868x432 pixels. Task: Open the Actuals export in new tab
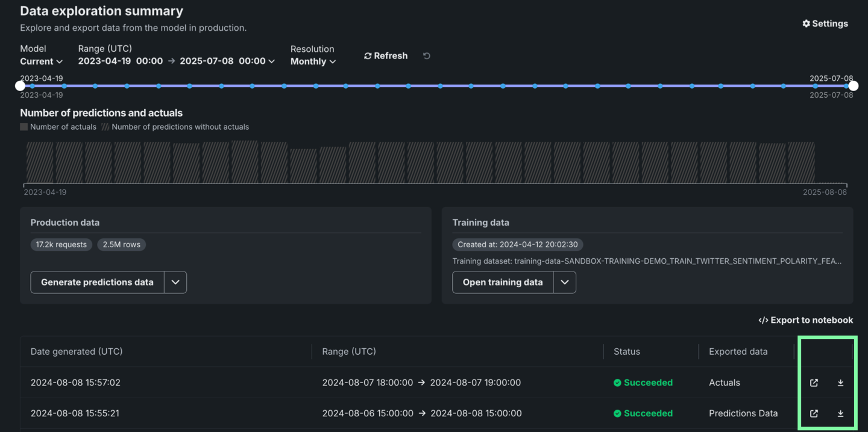point(814,383)
